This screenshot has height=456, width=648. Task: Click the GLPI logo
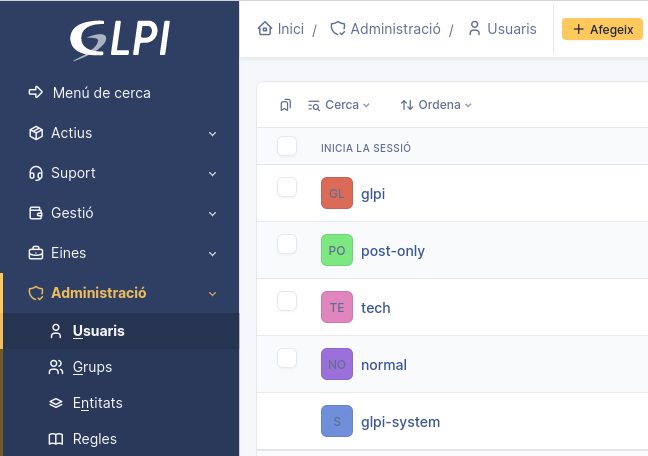coord(120,40)
